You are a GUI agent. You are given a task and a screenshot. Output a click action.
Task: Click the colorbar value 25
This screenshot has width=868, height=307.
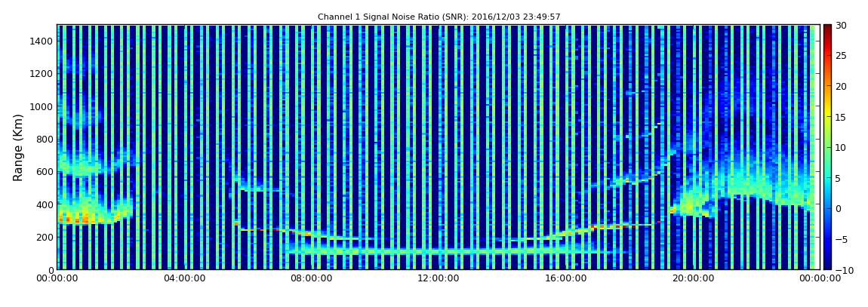[x=842, y=56]
